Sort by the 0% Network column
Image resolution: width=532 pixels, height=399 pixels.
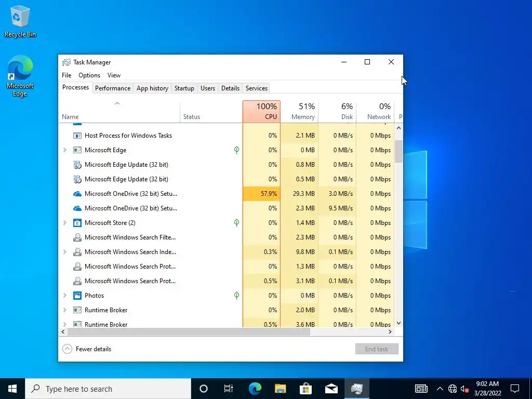click(376, 112)
